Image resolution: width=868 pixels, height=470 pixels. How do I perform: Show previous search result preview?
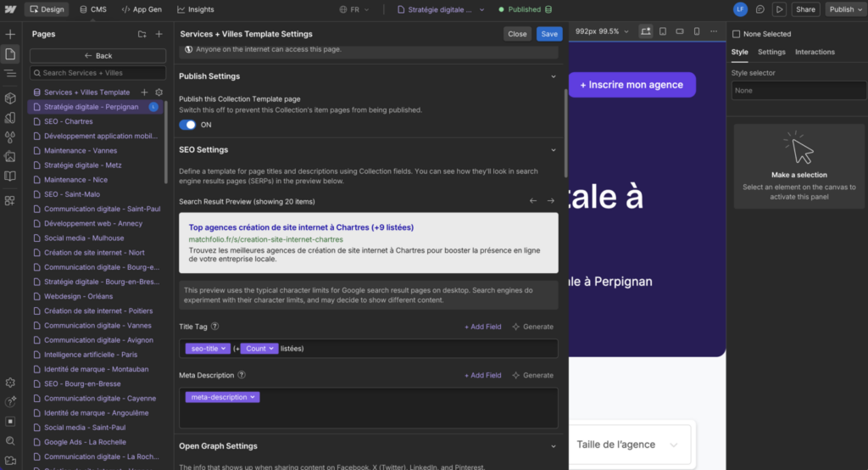533,200
